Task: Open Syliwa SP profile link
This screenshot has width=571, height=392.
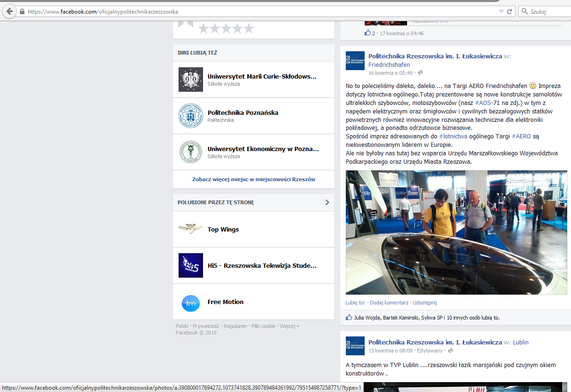Action: [x=432, y=318]
